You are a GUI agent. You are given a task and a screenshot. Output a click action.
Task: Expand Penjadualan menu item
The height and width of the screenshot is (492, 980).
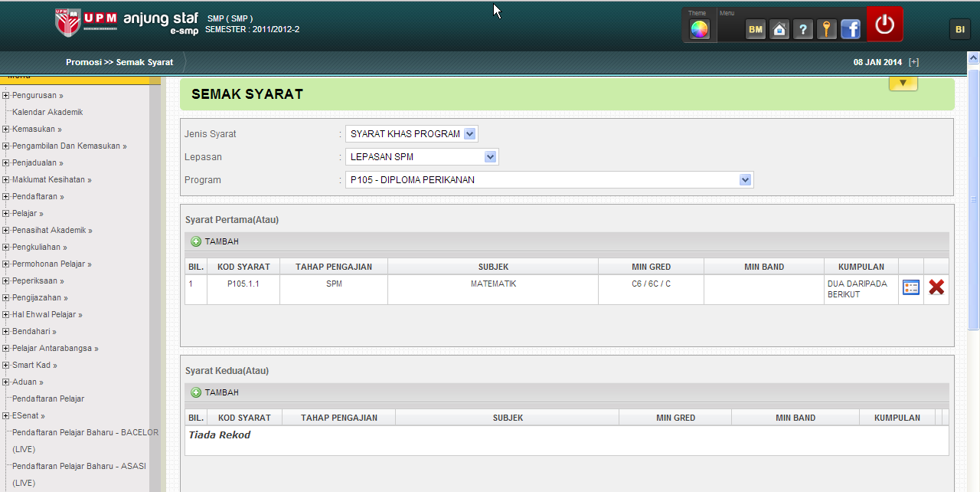click(38, 163)
